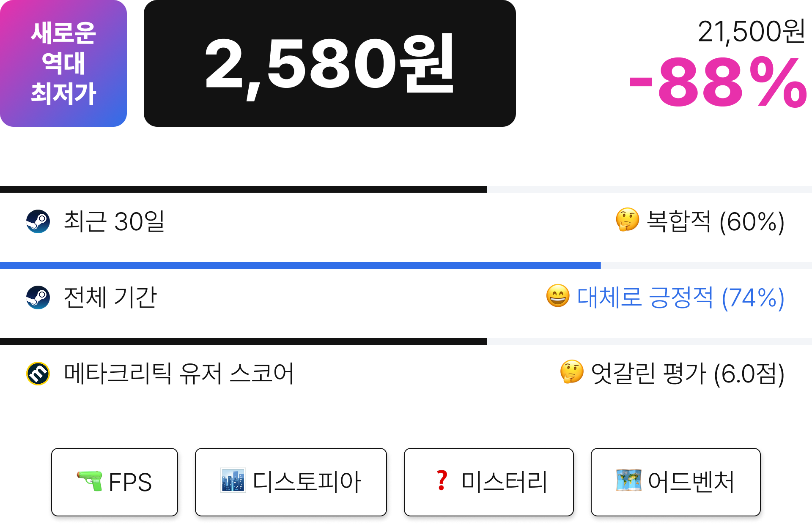Click the red question mark icon
812x524 pixels.
click(442, 480)
